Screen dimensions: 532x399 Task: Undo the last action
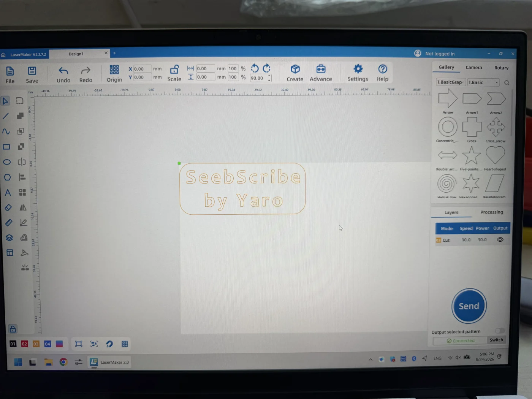click(x=63, y=74)
